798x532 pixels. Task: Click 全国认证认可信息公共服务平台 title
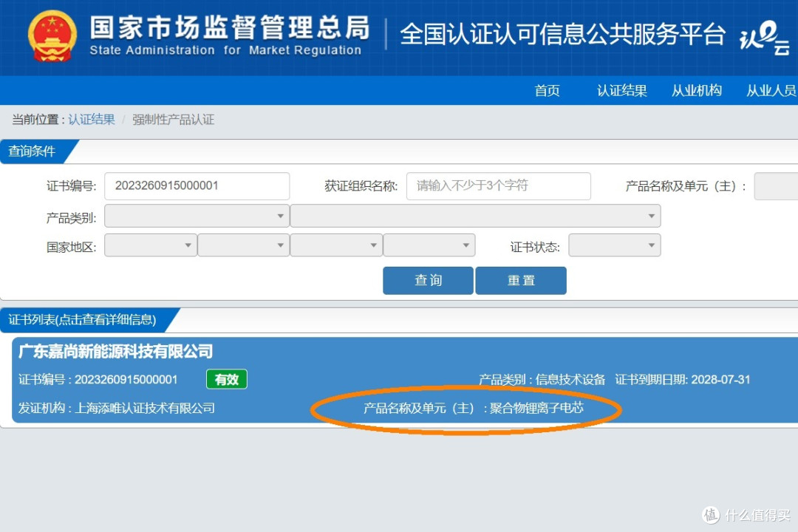click(562, 35)
